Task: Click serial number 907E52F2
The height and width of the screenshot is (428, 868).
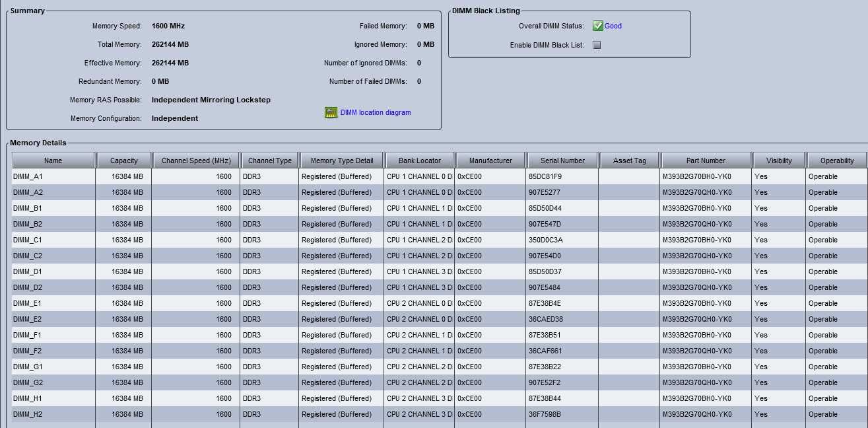Action: point(545,382)
